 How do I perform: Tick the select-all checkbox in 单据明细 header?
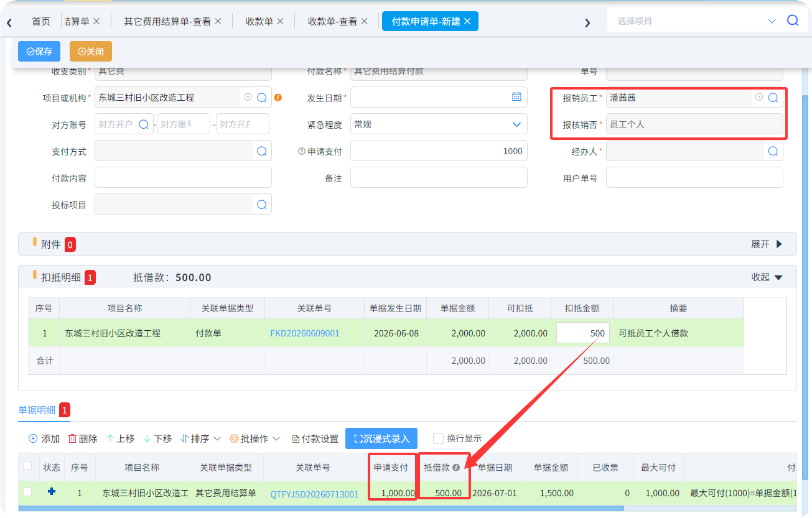coord(27,466)
